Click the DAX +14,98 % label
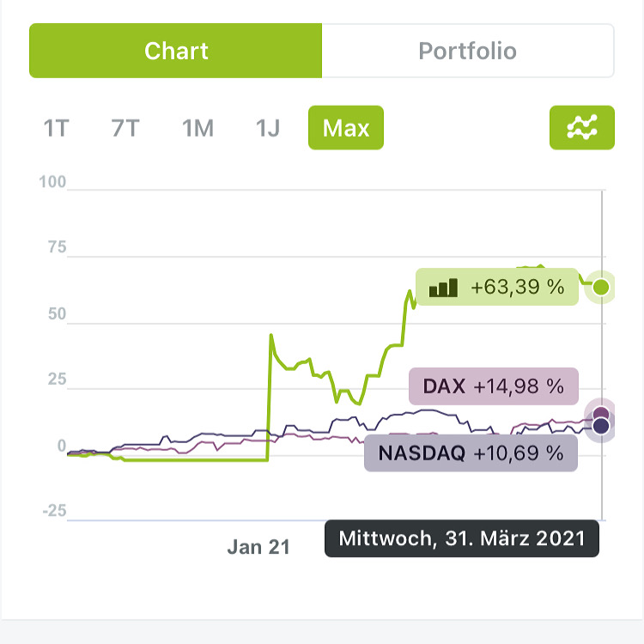This screenshot has height=644, width=644. (x=492, y=386)
